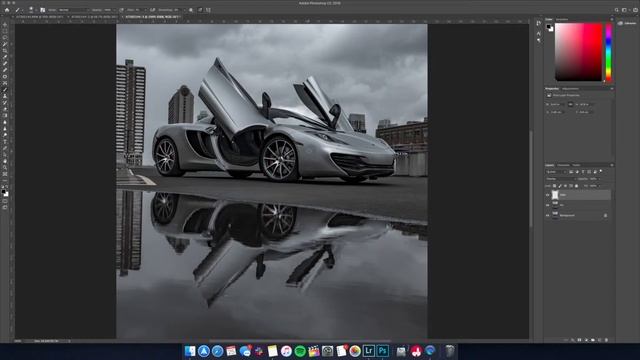The image size is (640, 360).
Task: Switch to the Channels tab
Action: 563,165
